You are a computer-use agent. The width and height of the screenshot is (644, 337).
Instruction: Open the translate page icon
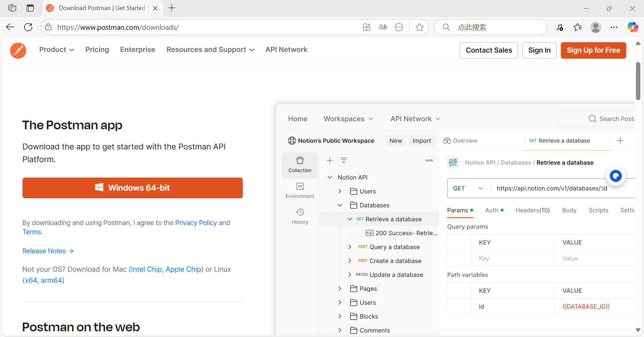[x=383, y=27]
